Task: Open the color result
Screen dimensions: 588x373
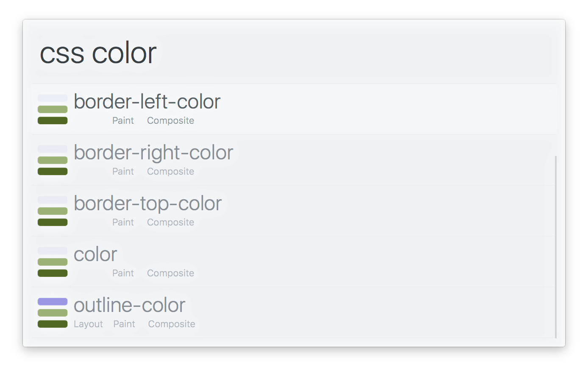Action: click(x=294, y=262)
